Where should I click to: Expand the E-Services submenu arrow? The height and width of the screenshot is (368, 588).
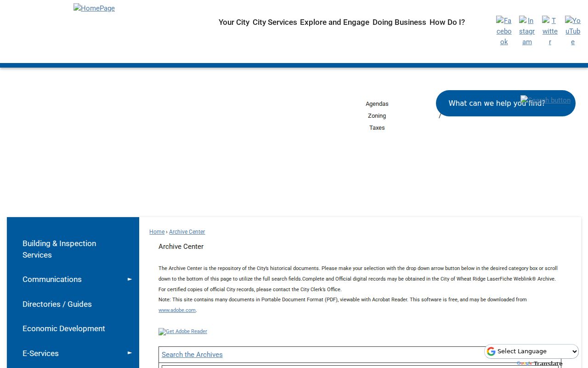pyautogui.click(x=130, y=353)
